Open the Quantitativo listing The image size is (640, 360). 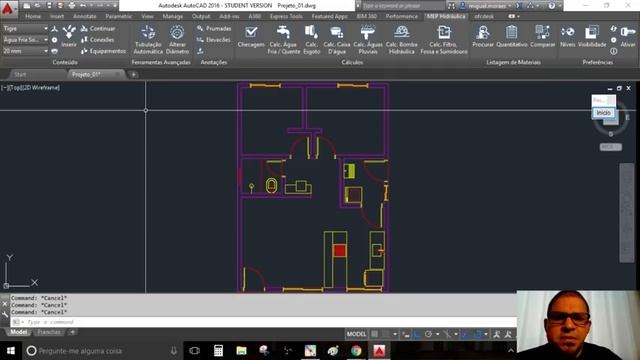coord(512,36)
